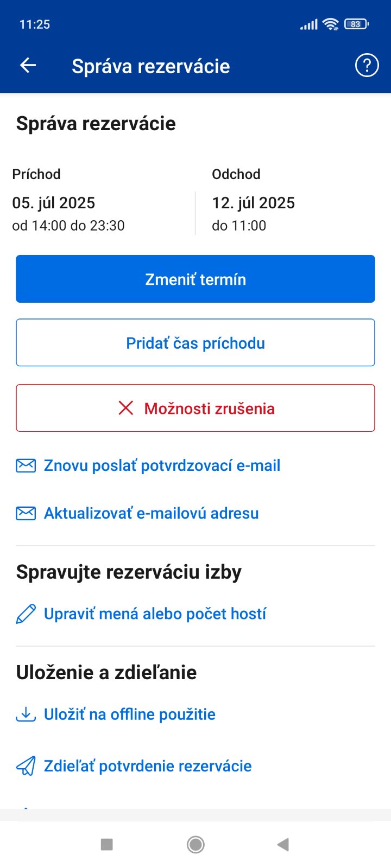Open Možnosti zrušenia cancellation options
The image size is (391, 868).
click(209, 409)
